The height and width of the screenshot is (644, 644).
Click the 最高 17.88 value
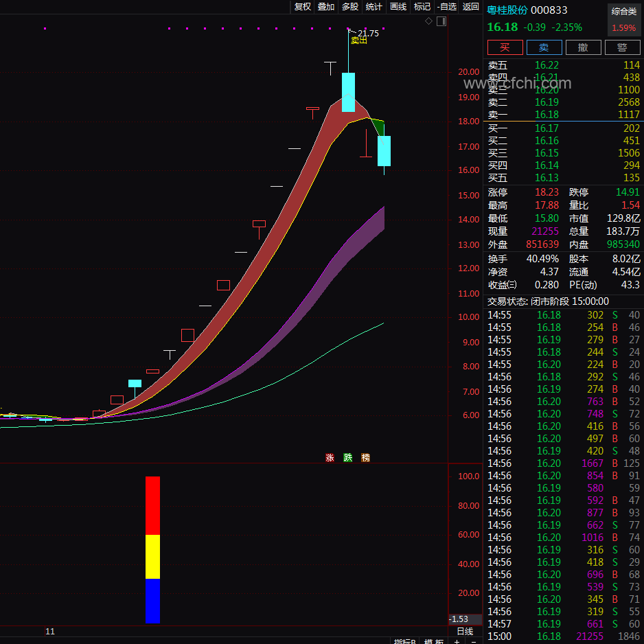click(547, 205)
